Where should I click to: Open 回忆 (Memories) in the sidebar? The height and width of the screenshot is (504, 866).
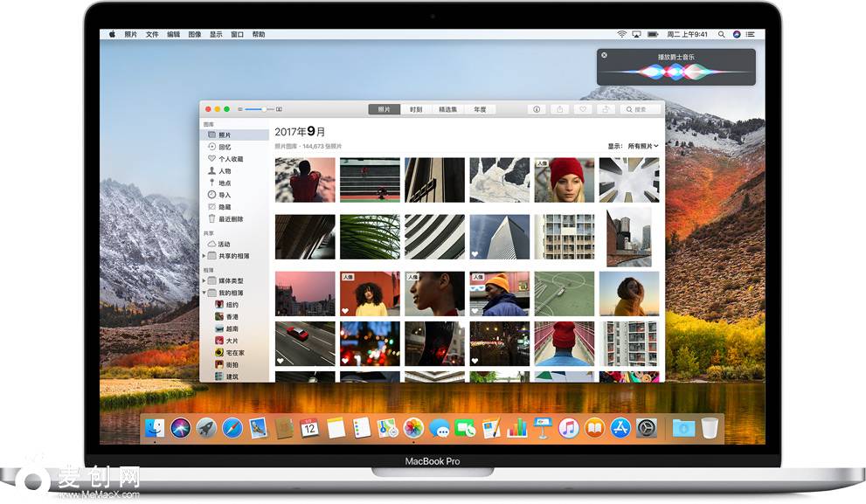coord(225,147)
